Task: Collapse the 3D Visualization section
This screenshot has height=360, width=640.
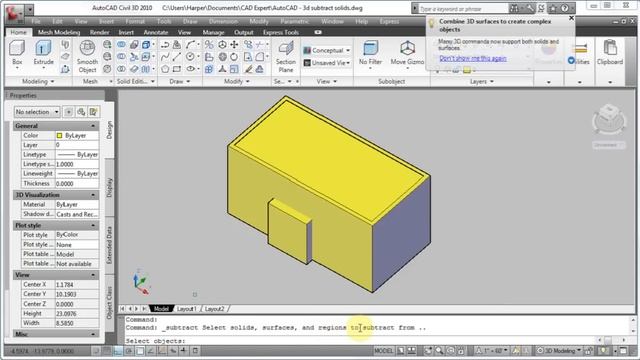Action: click(x=93, y=195)
